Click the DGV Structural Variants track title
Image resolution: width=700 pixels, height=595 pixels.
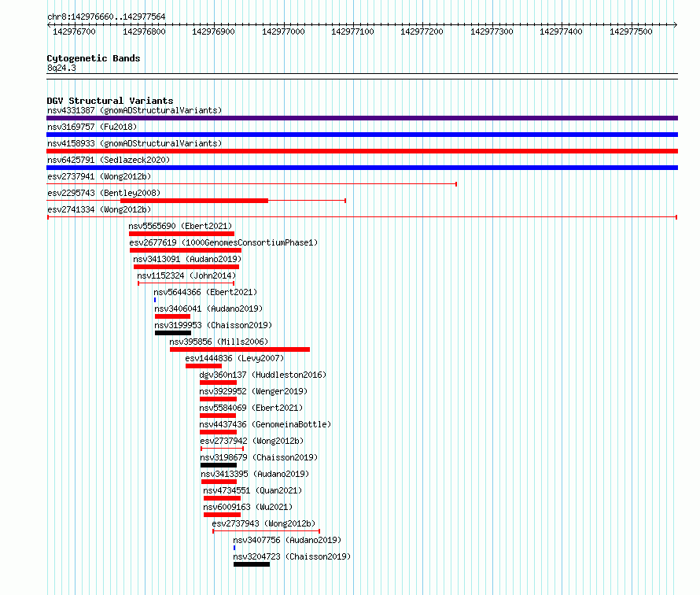click(x=110, y=101)
